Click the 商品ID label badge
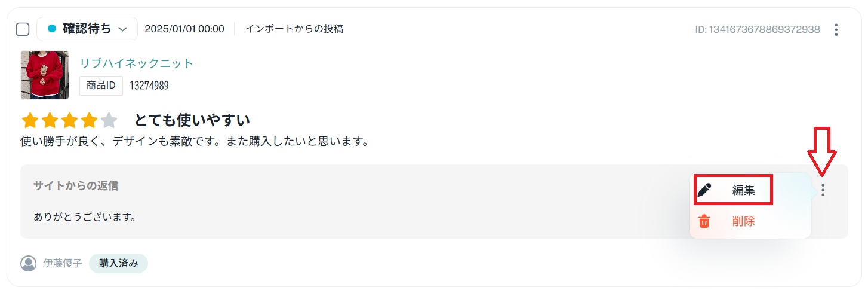Image resolution: width=868 pixels, height=296 pixels. pyautogui.click(x=101, y=86)
